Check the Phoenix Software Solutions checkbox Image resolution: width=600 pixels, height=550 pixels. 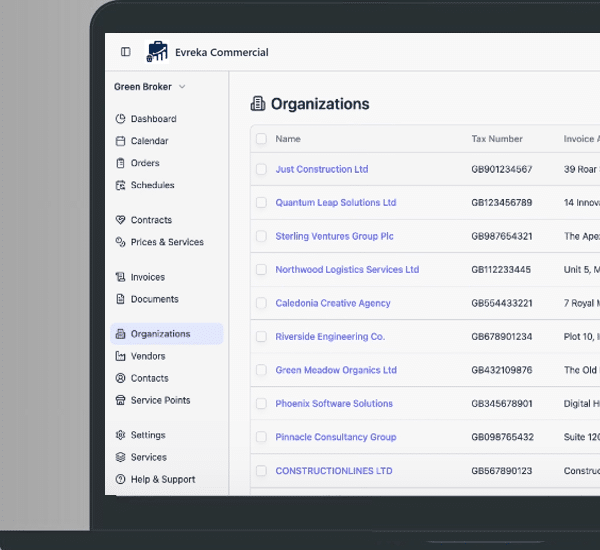click(261, 403)
